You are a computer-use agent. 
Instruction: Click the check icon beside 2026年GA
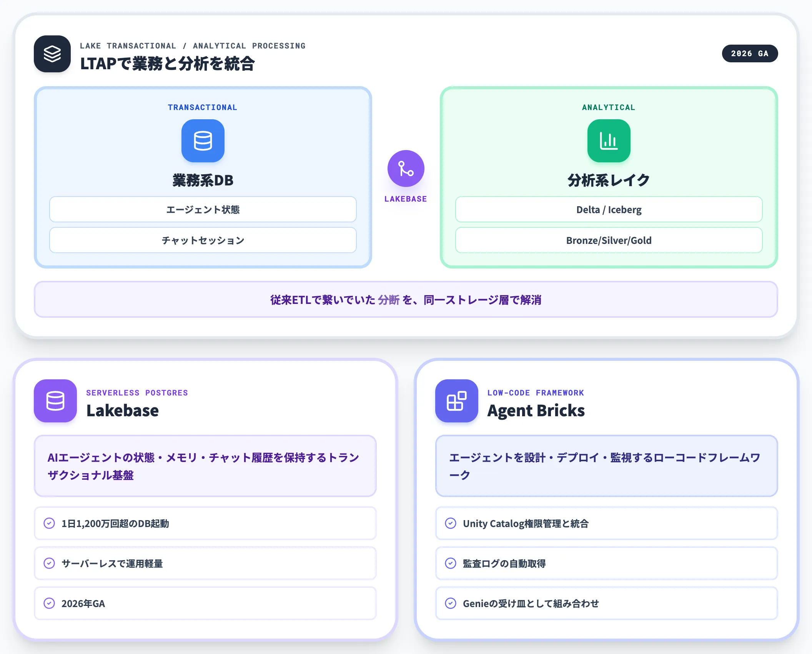coord(49,603)
